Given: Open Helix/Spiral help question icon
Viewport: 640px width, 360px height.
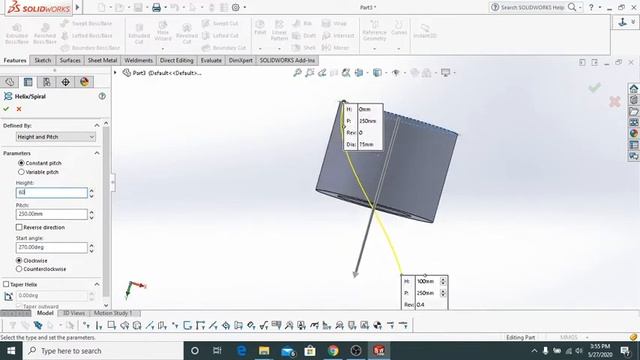Looking at the screenshot, I should tap(102, 96).
